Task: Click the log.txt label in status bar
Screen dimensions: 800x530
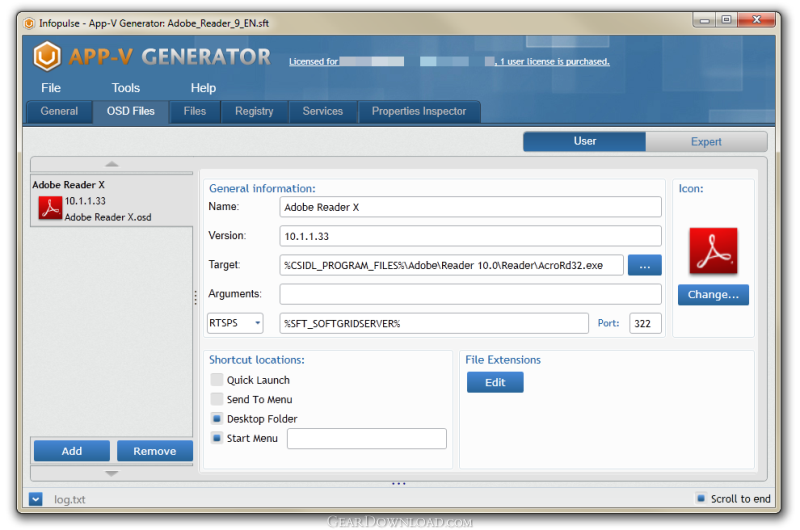Action: tap(70, 499)
